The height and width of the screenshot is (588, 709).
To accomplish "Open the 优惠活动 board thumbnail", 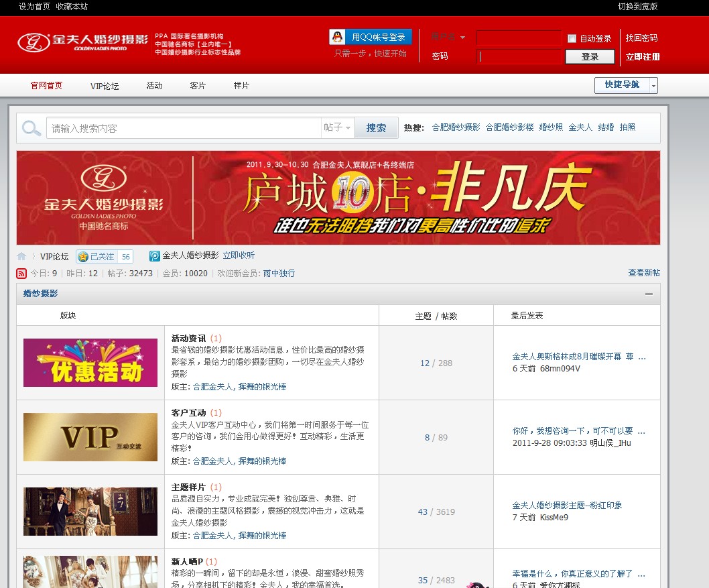I will coord(90,363).
